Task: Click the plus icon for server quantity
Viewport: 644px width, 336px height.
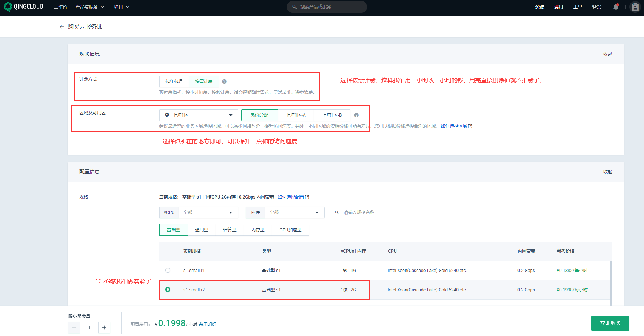Action: coord(104,328)
